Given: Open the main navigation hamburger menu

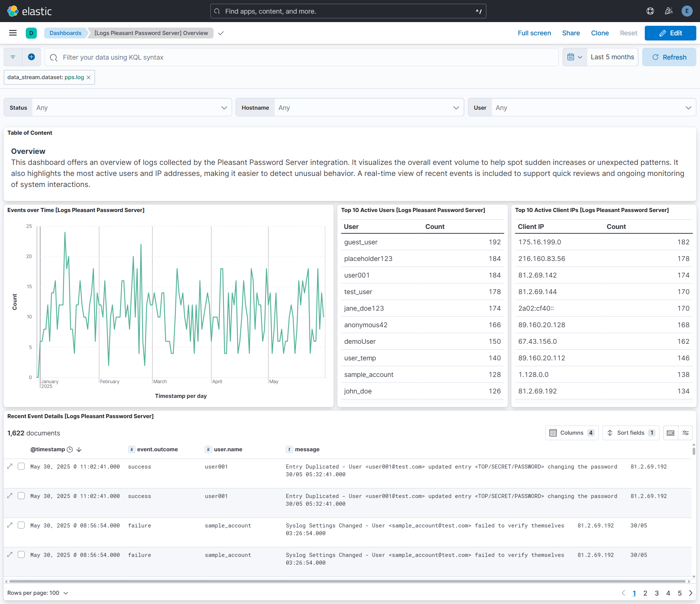Looking at the screenshot, I should (13, 33).
